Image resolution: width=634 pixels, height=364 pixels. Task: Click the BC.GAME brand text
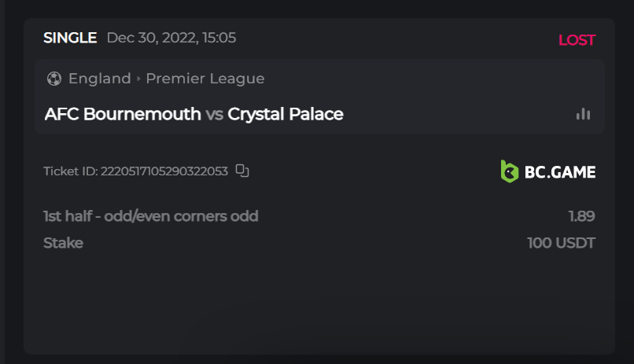click(560, 171)
